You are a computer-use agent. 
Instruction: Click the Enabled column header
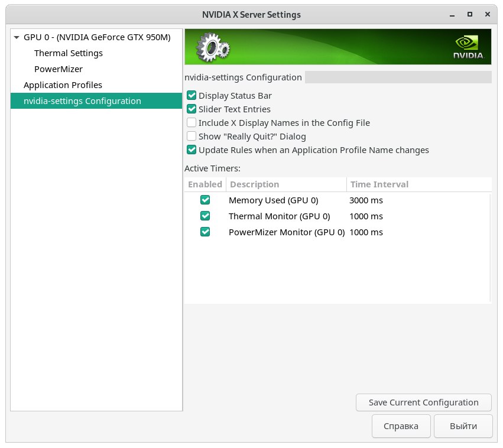[x=205, y=184]
